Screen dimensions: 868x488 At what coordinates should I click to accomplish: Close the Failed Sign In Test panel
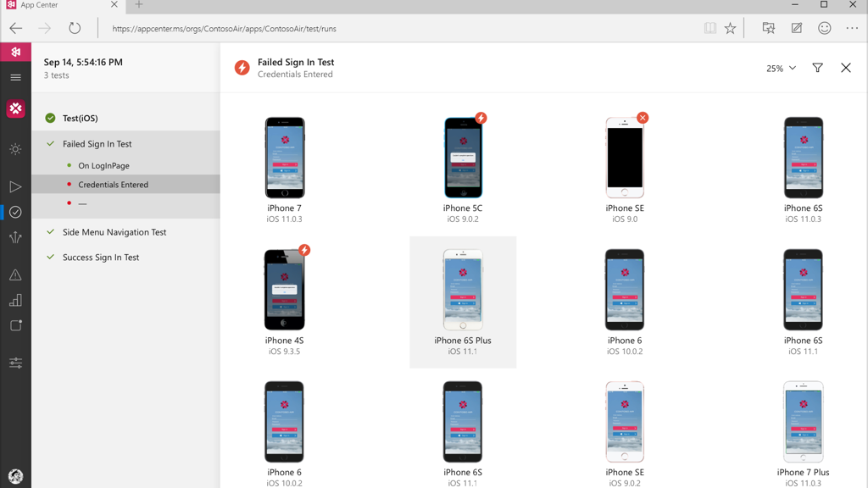[845, 68]
